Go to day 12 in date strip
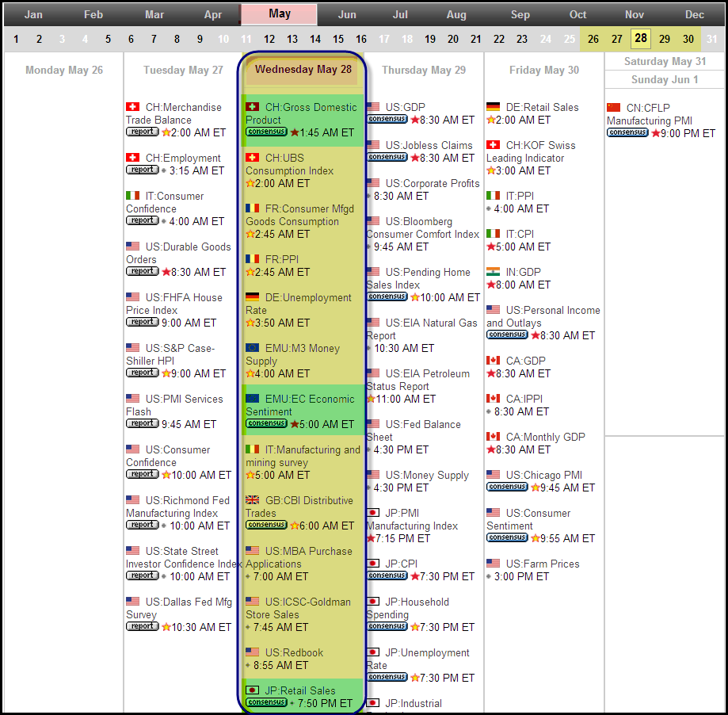728x715 pixels. point(269,39)
